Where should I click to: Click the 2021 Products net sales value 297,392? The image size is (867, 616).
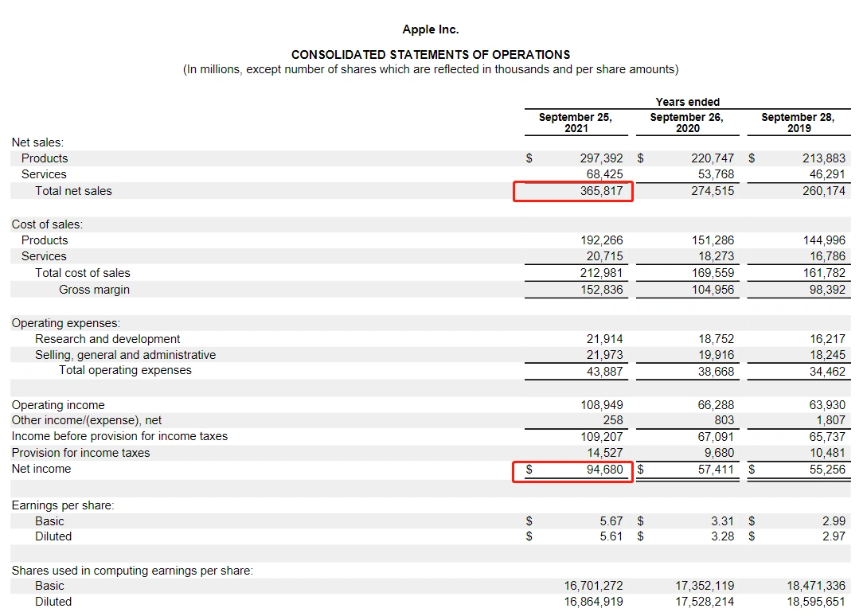601,158
